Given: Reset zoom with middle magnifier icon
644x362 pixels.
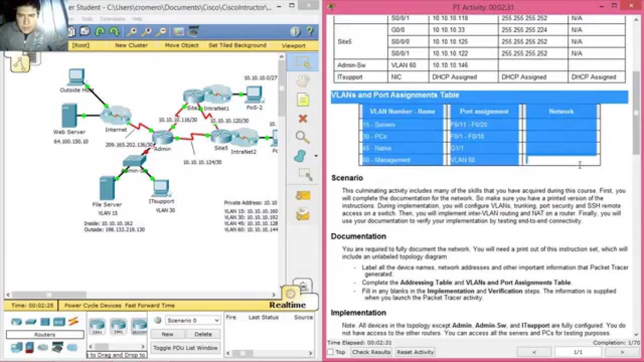Looking at the screenshot, I should click(x=146, y=32).
